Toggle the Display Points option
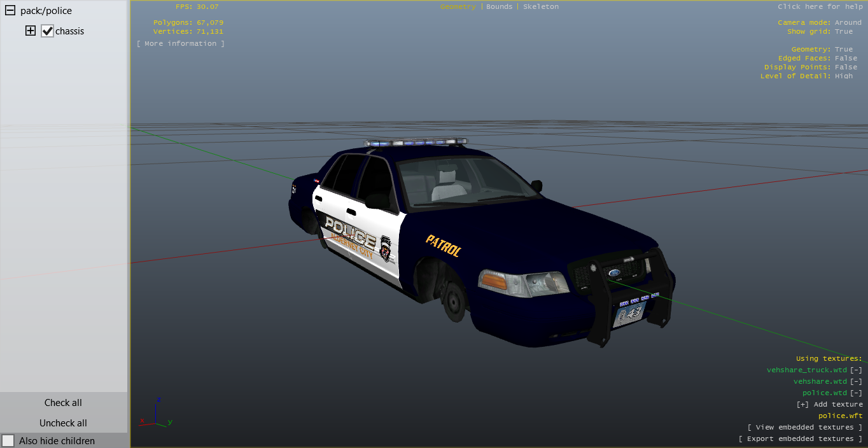This screenshot has width=868, height=448. pyautogui.click(x=846, y=67)
